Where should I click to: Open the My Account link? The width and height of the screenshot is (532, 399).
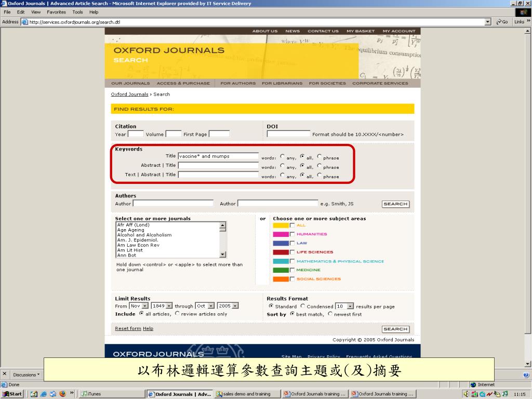click(x=398, y=31)
